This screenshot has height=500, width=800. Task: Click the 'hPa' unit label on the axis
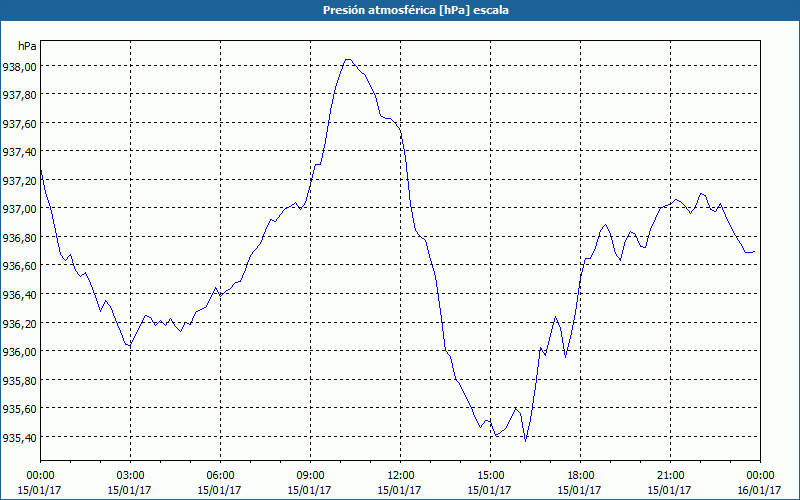coord(27,46)
